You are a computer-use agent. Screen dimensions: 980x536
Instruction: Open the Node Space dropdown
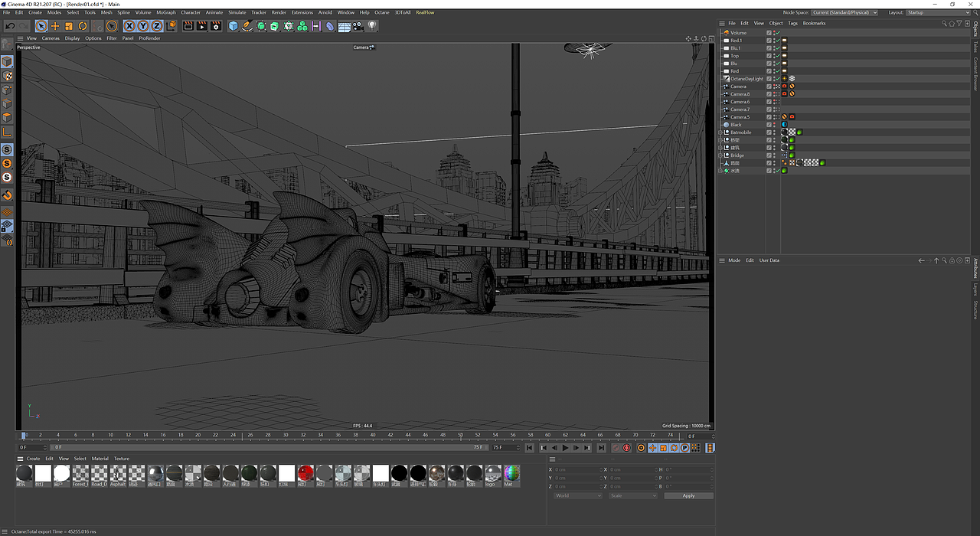(844, 12)
